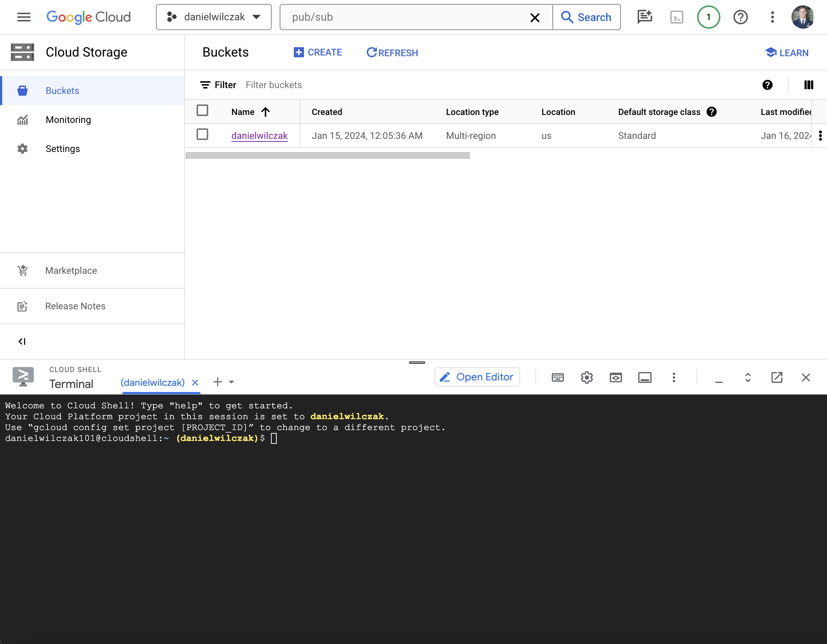827x644 pixels.
Task: Open Cloud Shell terminal settings gear
Action: [587, 377]
